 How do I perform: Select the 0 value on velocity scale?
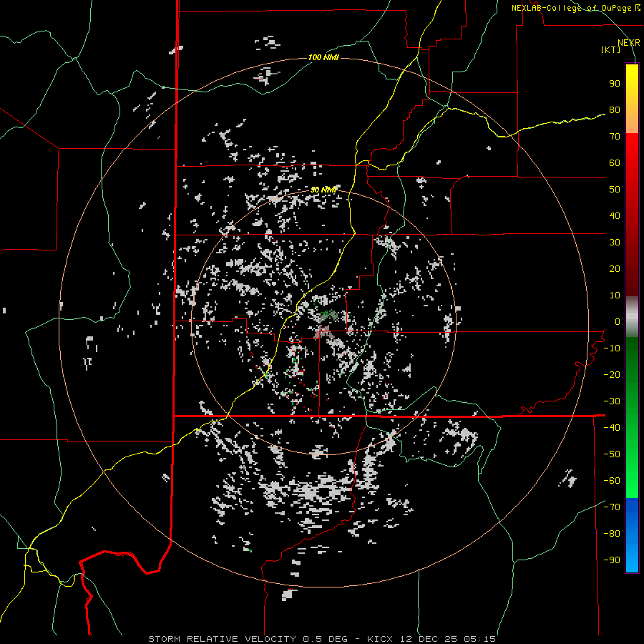click(x=618, y=322)
